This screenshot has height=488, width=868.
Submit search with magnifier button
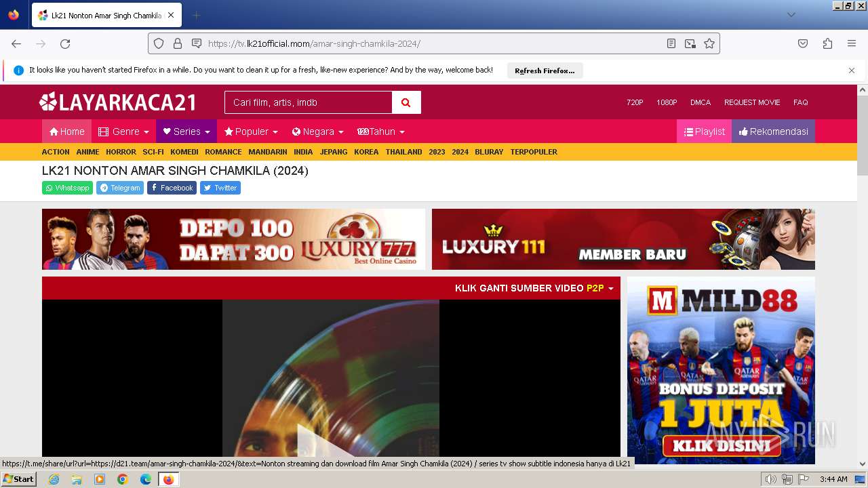pos(406,102)
